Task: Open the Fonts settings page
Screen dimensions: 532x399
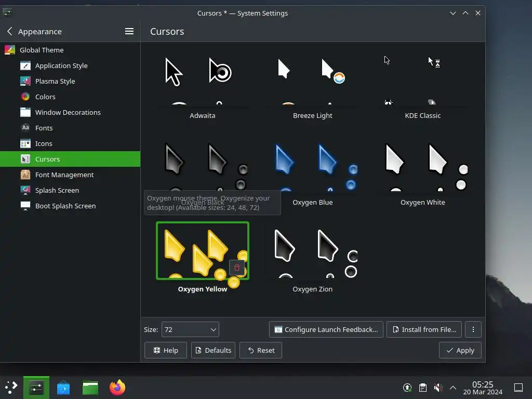Action: 70,128
